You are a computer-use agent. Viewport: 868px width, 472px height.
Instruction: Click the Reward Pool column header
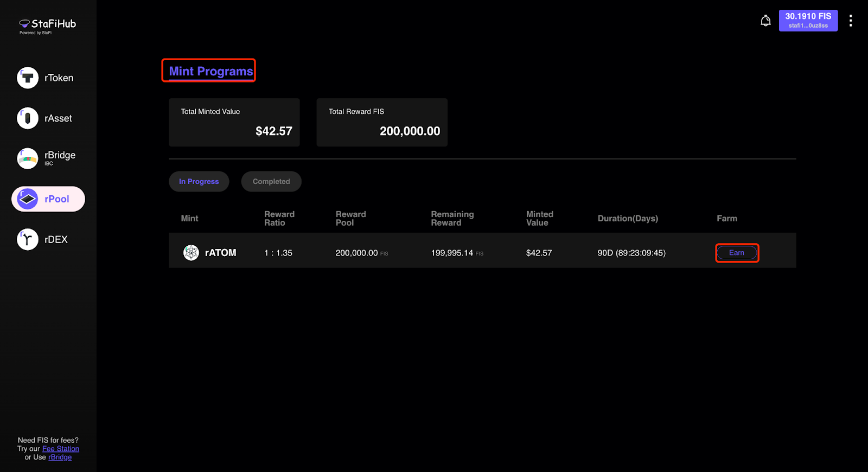[351, 218]
